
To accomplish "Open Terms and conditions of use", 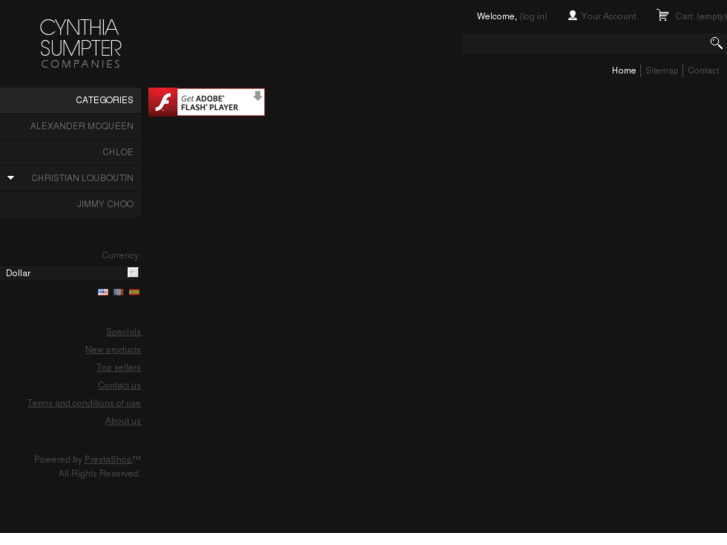I will click(84, 403).
